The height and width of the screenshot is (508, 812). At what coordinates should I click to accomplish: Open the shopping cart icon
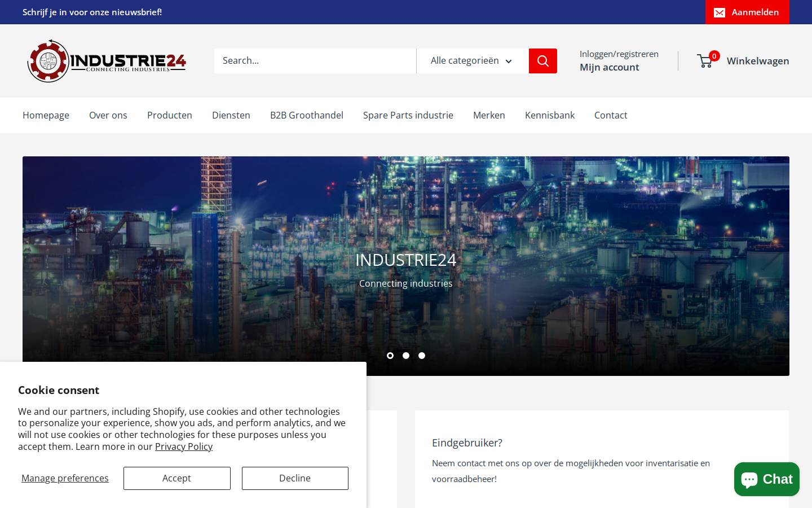pos(705,60)
